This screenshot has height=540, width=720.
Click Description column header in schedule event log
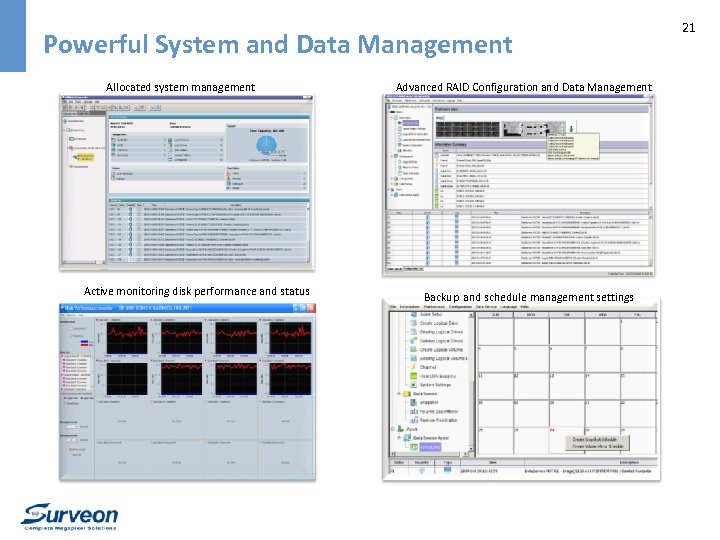629,462
